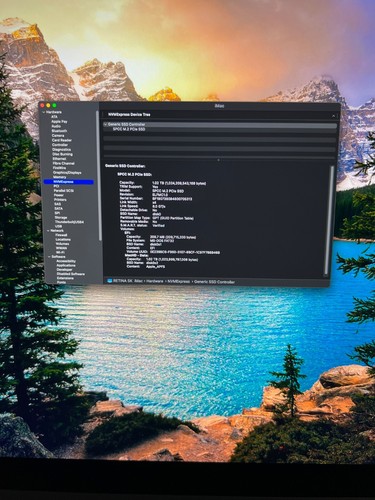Collapse the Software section triangle
The height and width of the screenshot is (500, 375).
49,257
